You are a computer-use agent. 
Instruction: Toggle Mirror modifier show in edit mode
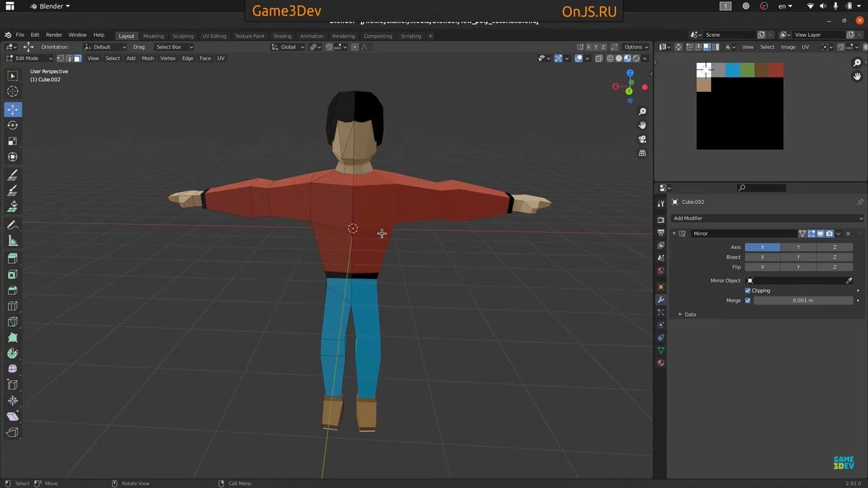pos(812,234)
